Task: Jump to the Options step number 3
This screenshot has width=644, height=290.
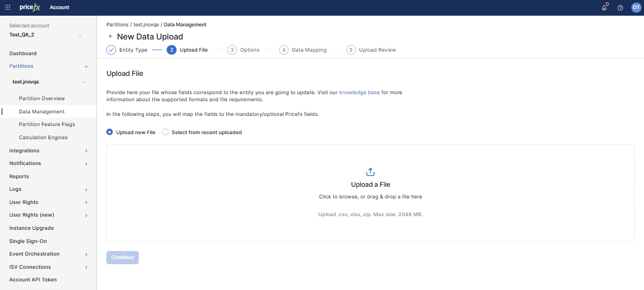Action: pyautogui.click(x=232, y=50)
